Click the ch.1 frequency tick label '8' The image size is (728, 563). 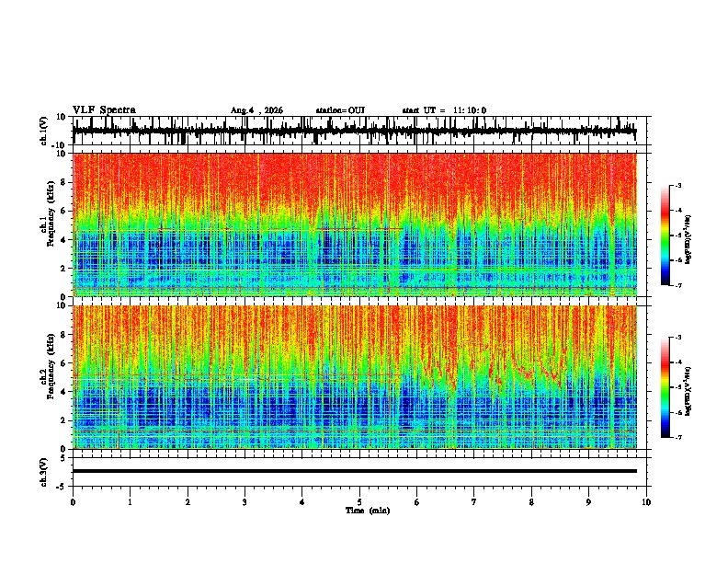point(63,182)
